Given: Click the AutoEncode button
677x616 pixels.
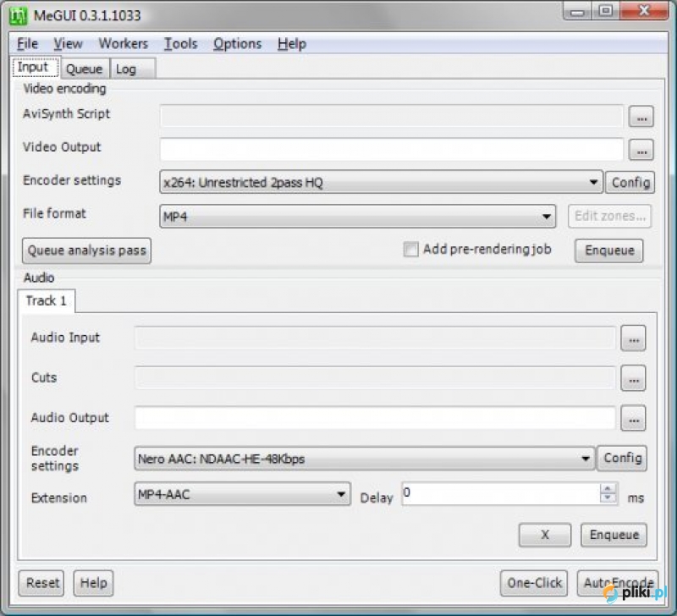Looking at the screenshot, I should [x=618, y=583].
